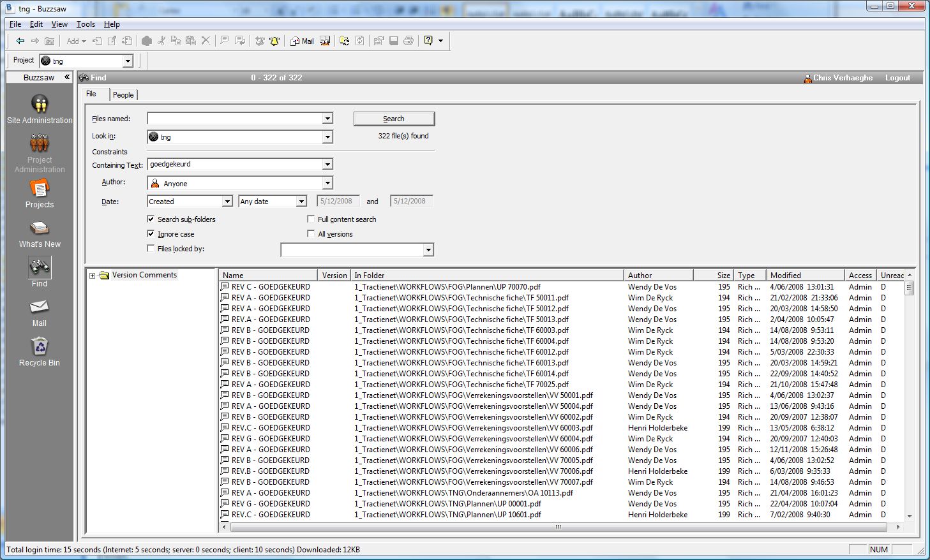
Task: Click the Up folder toolbar icon
Action: coord(49,41)
